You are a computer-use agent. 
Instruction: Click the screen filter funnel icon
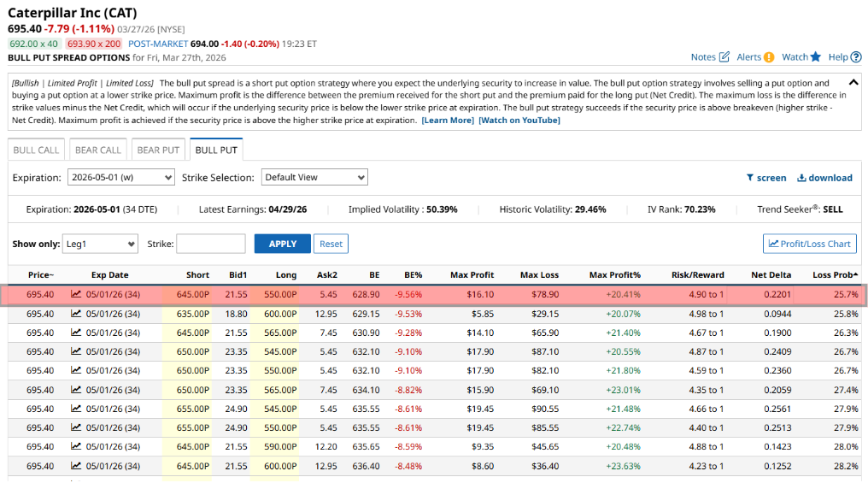pos(751,178)
